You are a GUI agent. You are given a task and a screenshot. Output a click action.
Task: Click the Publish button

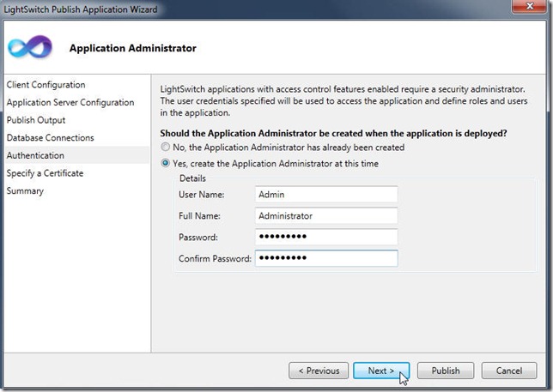click(x=446, y=371)
